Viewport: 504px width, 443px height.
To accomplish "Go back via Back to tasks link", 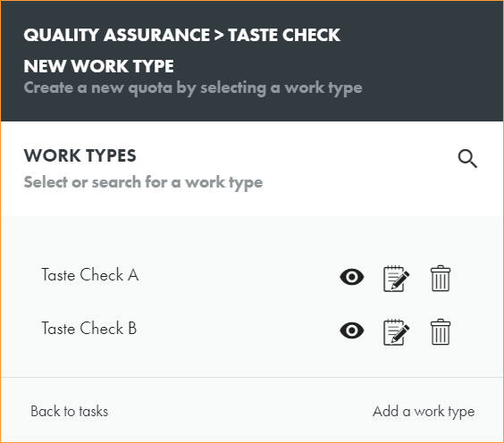I will click(69, 411).
